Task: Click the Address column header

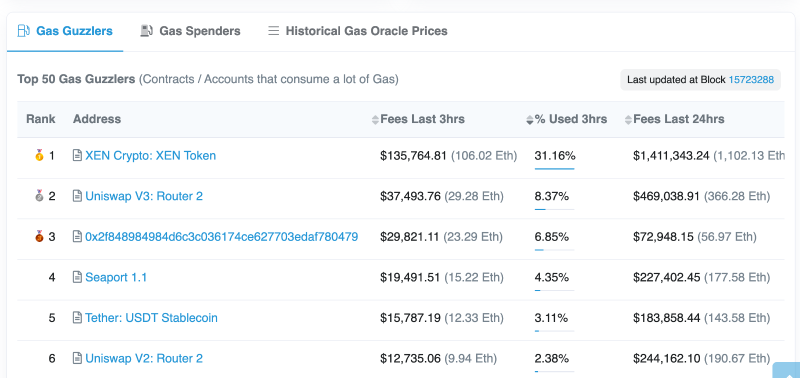Action: tap(97, 119)
